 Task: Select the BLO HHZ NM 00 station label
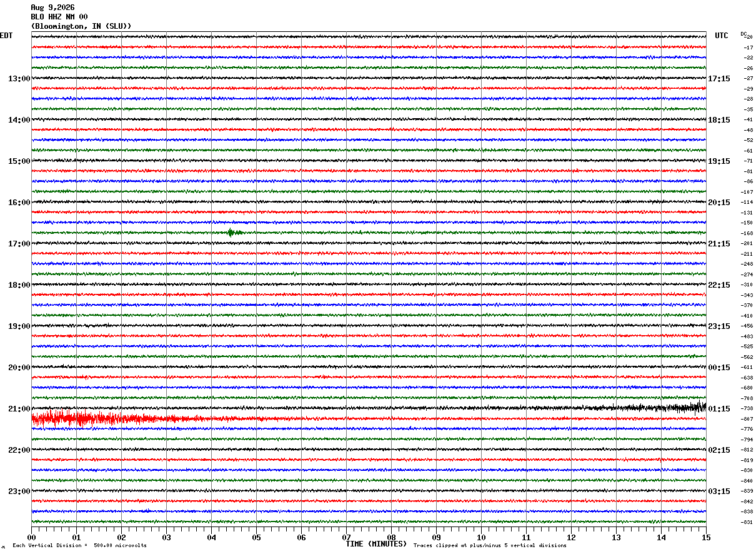click(x=59, y=17)
